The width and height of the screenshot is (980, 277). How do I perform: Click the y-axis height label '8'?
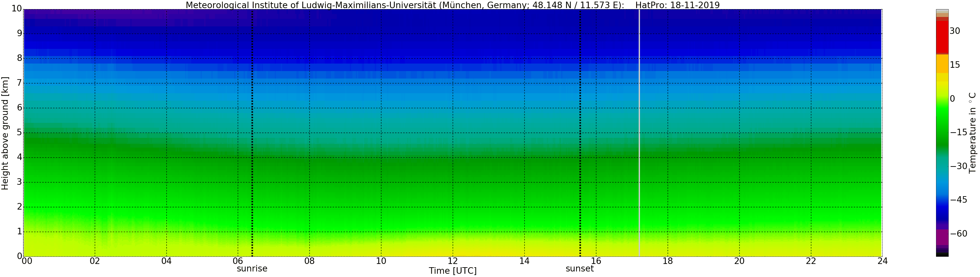(x=20, y=58)
